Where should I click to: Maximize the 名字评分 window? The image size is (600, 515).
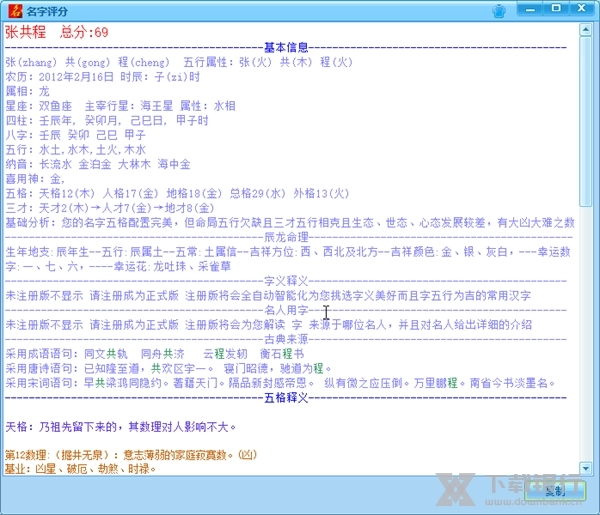point(556,9)
